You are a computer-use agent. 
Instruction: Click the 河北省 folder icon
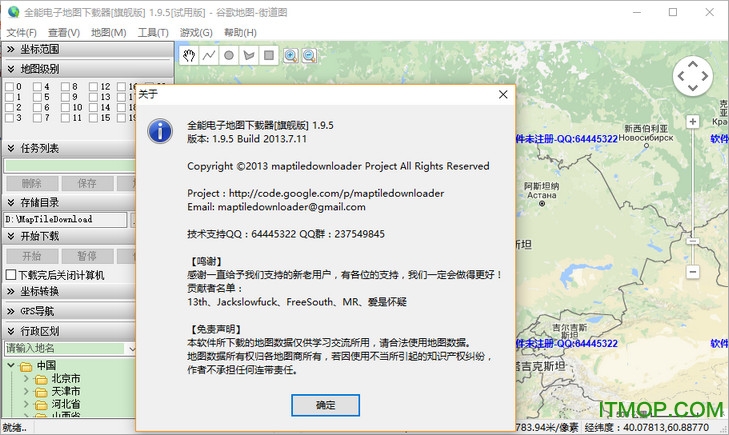click(x=41, y=405)
